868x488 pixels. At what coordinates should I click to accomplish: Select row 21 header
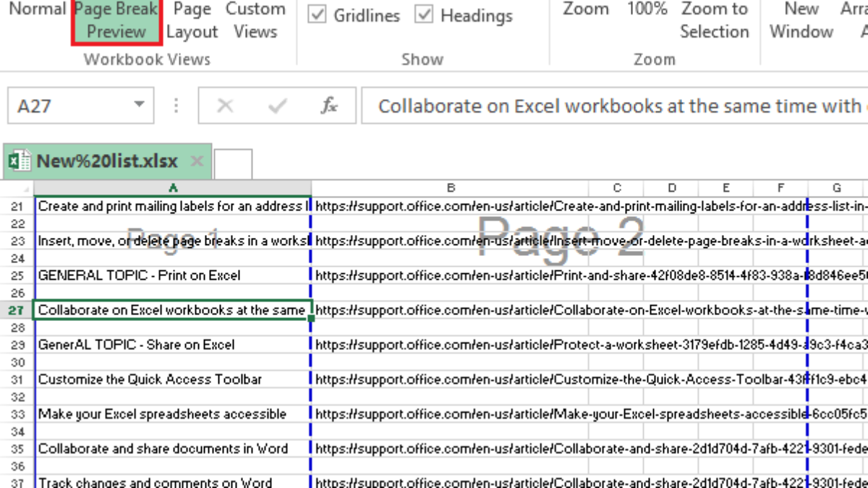pyautogui.click(x=17, y=206)
